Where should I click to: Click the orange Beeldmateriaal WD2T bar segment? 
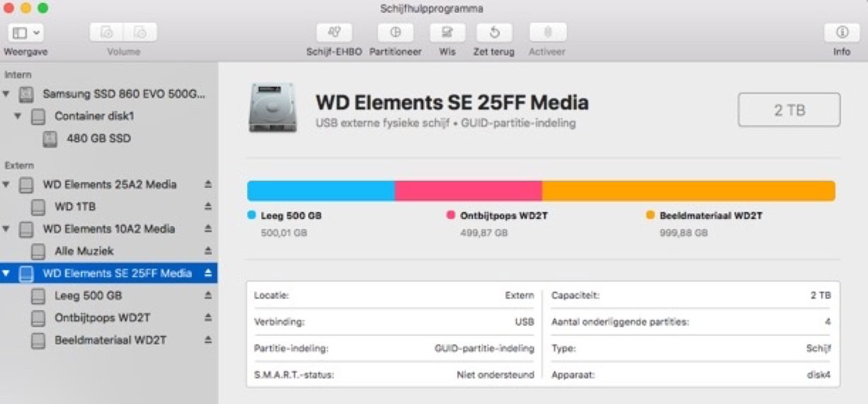[688, 191]
